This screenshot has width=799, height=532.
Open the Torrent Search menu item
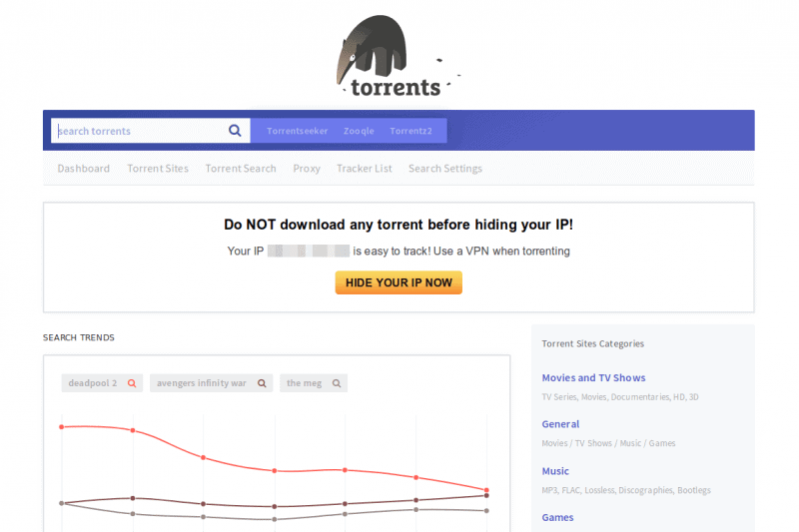[241, 169]
